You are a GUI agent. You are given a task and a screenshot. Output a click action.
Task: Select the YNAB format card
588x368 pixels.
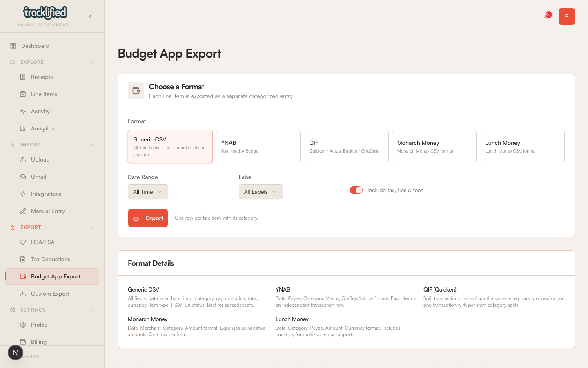258,146
